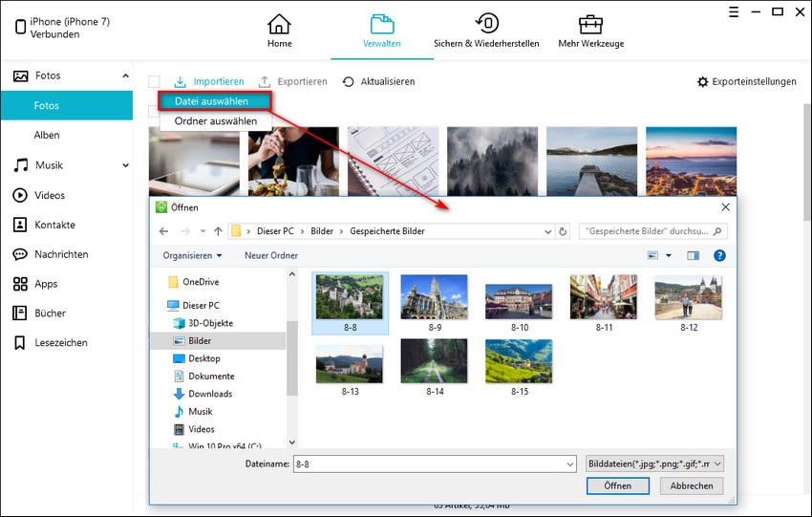Click the Musik note icon
The width and height of the screenshot is (812, 517).
click(x=20, y=165)
